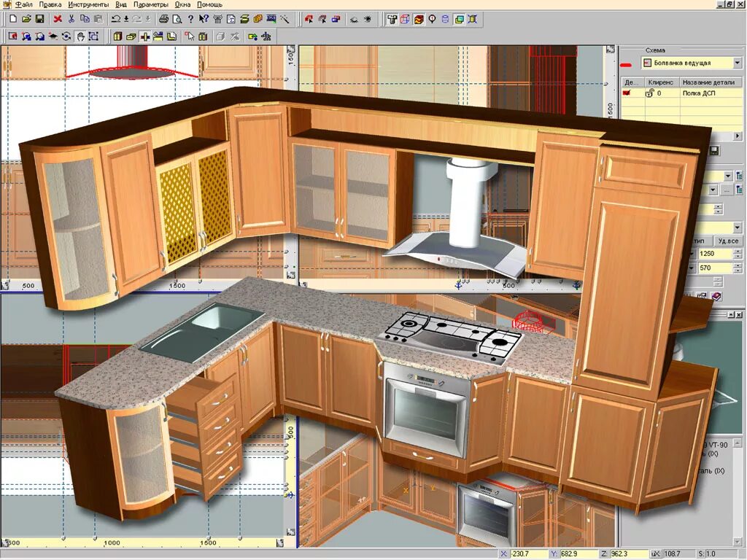Select the 3D rotate view tool
The height and width of the screenshot is (560, 747).
pyautogui.click(x=66, y=36)
